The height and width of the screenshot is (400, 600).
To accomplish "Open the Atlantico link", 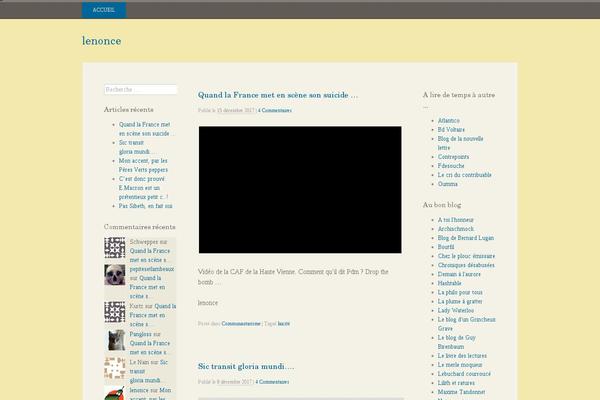I will coord(448,121).
